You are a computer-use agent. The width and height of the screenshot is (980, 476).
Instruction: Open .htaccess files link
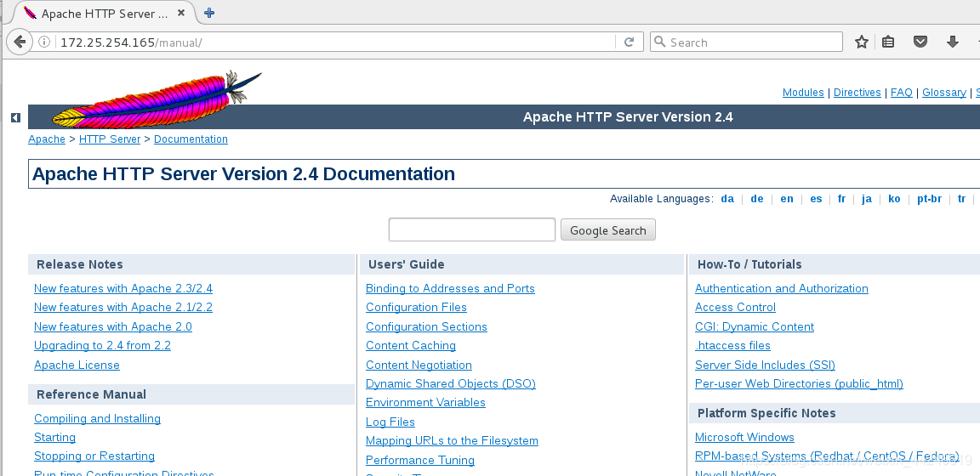[732, 345]
